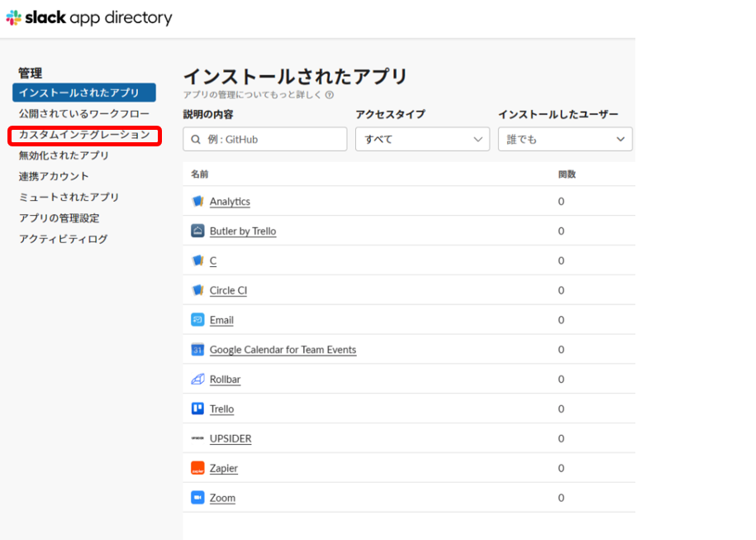The height and width of the screenshot is (540, 756).
Task: Click the icon beside app C
Action: coord(197,260)
